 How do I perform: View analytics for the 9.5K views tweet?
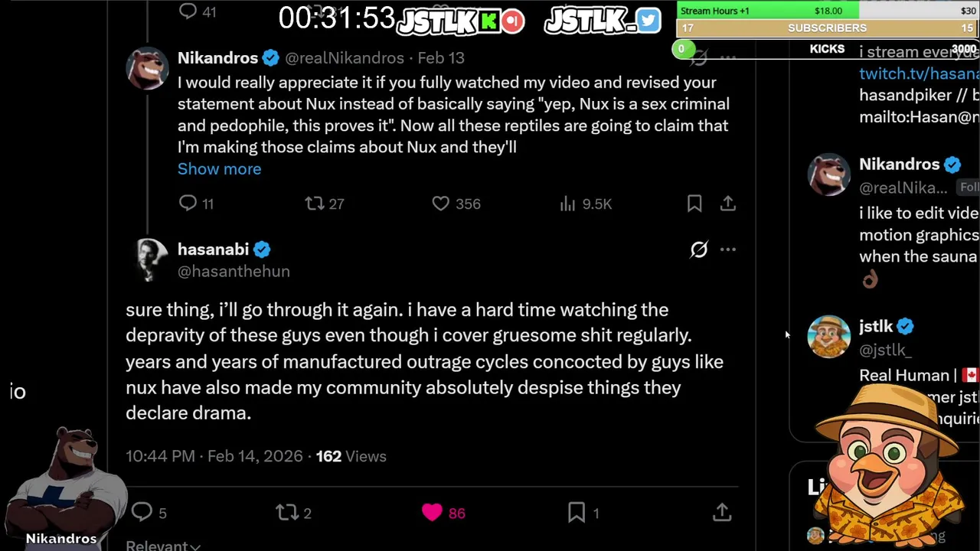click(567, 203)
